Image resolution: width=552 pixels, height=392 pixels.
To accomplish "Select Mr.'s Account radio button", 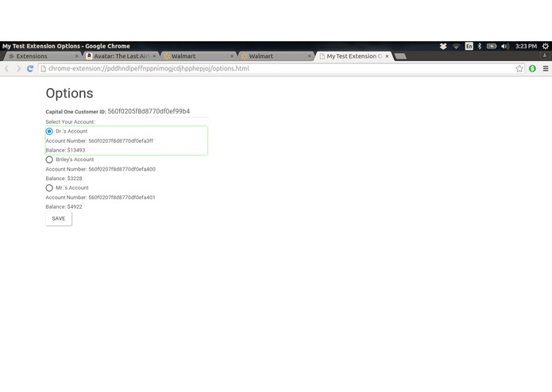I will 49,188.
